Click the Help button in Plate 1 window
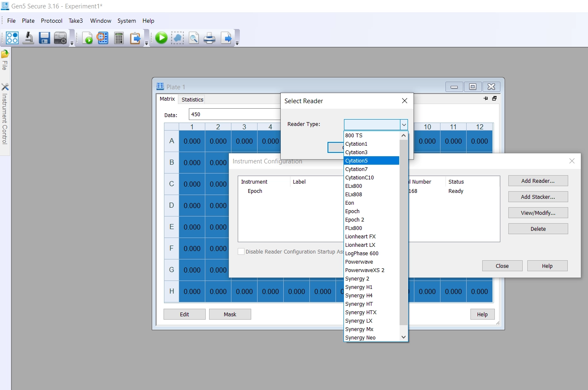 point(482,314)
